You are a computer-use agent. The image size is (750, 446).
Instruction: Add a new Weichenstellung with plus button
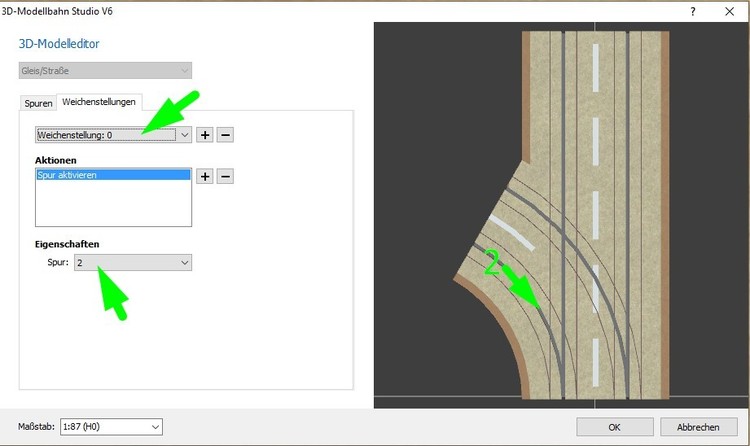tap(205, 135)
